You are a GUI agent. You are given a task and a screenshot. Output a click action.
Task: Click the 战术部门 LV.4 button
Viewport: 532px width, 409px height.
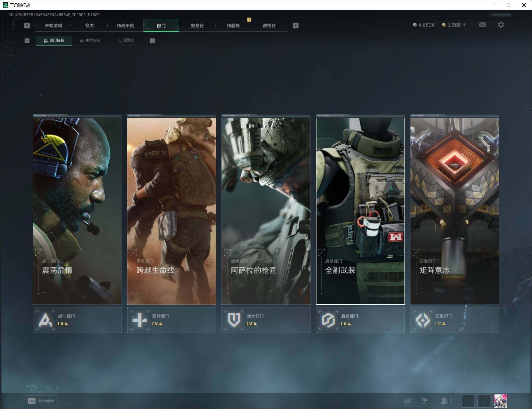coord(266,320)
